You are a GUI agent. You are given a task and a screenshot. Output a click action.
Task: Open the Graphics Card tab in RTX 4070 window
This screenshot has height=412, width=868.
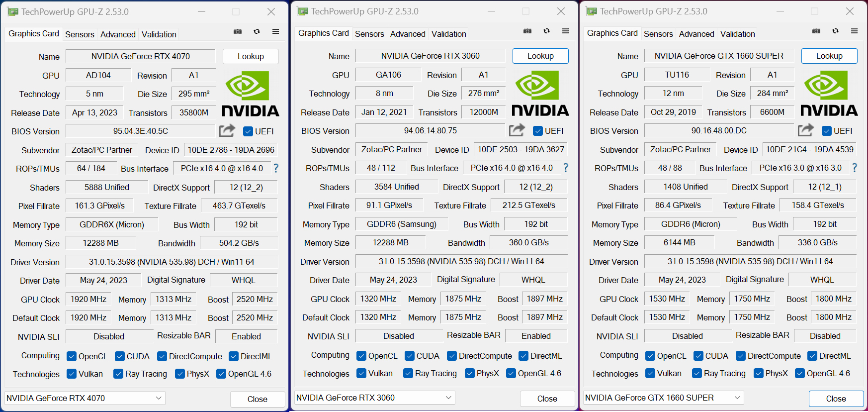[34, 33]
